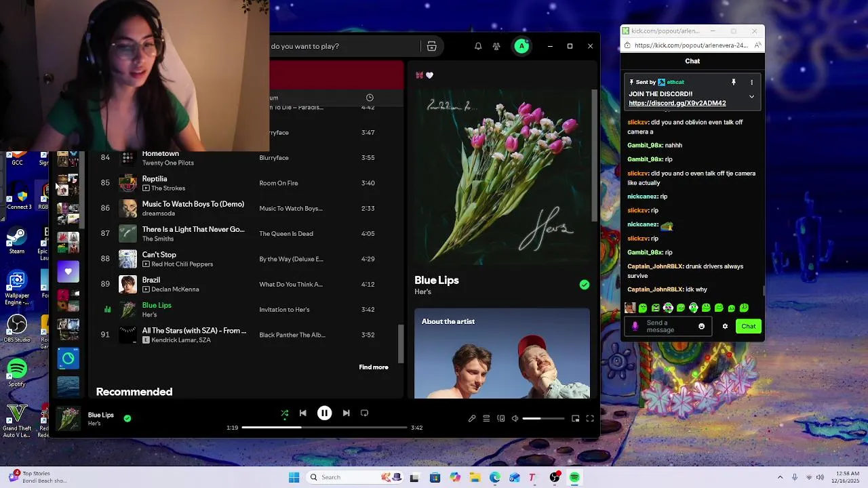Viewport: 868px width, 488px height.
Task: Click the Browse icon in Spotify search bar
Action: coord(431,46)
